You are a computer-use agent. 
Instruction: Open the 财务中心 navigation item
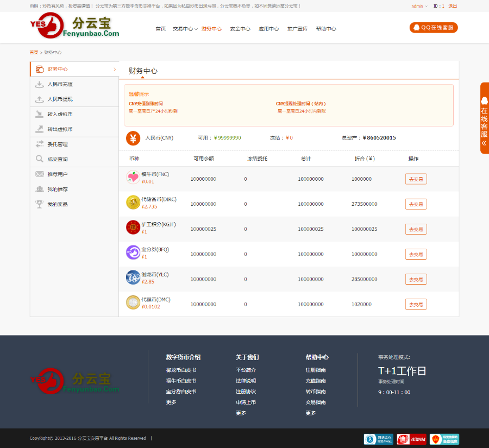(211, 29)
